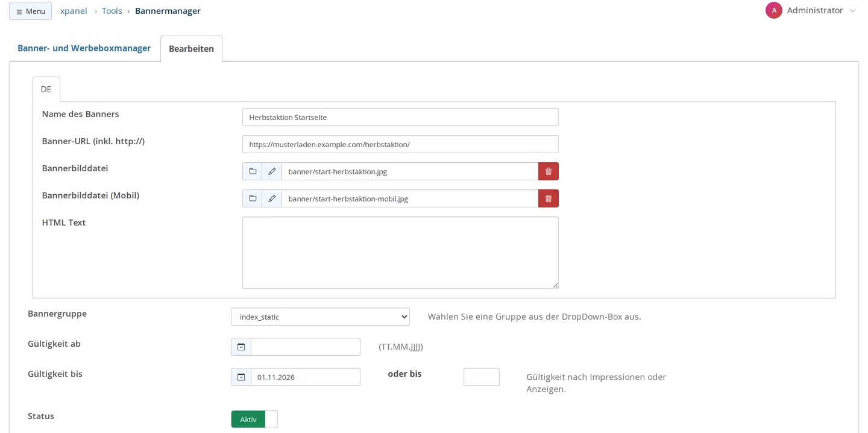This screenshot has width=868, height=433.
Task: Click the banner/start-herbstaktion.jpg file path field
Action: [x=410, y=171]
